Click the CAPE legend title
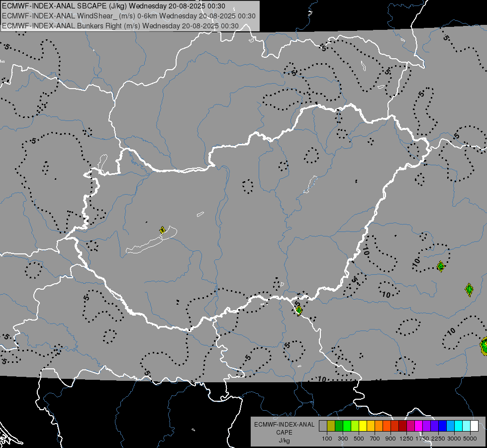This screenshot has width=487, height=448. [x=284, y=433]
